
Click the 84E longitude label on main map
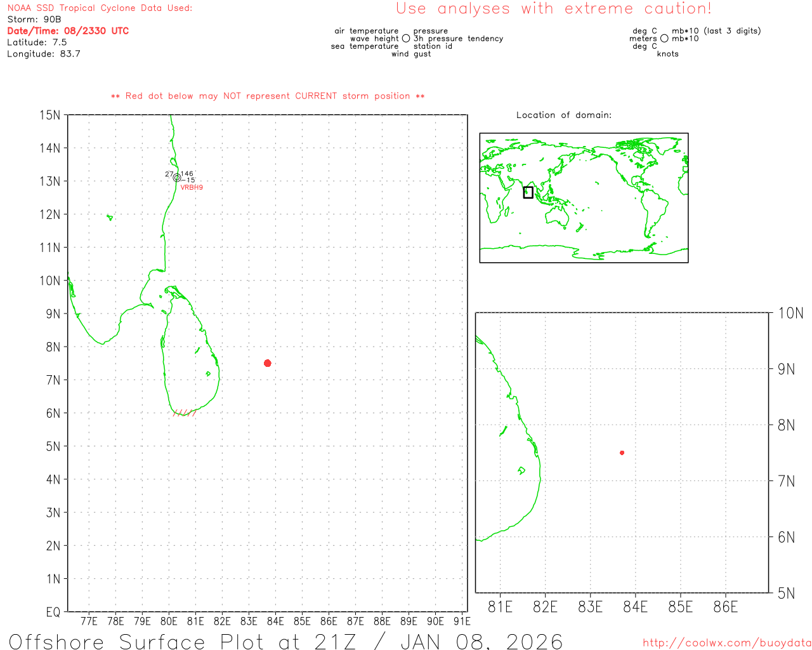click(x=275, y=621)
